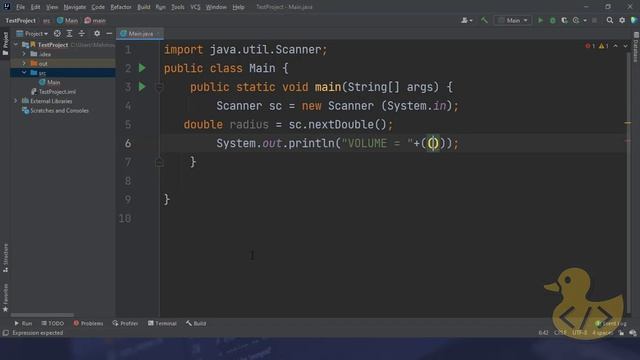Click the UTF-8 encoding in status bar
This screenshot has height=360, width=640.
tap(579, 333)
